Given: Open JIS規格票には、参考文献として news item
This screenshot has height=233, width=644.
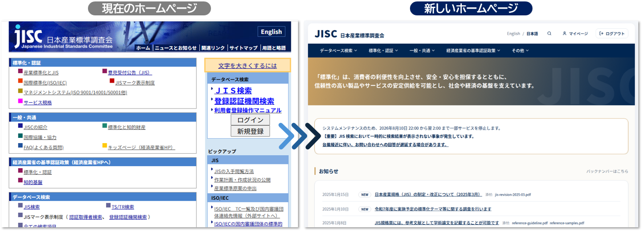Looking at the screenshot, I should pos(437,223).
